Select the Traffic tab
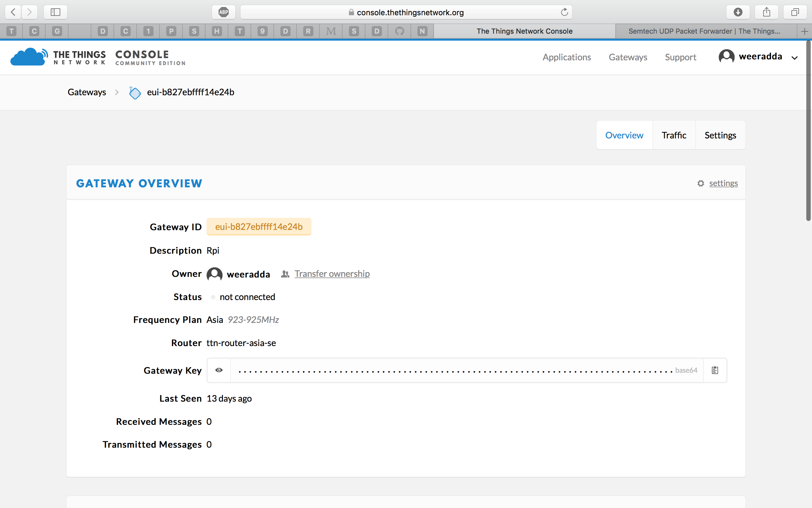812x508 pixels. (674, 135)
